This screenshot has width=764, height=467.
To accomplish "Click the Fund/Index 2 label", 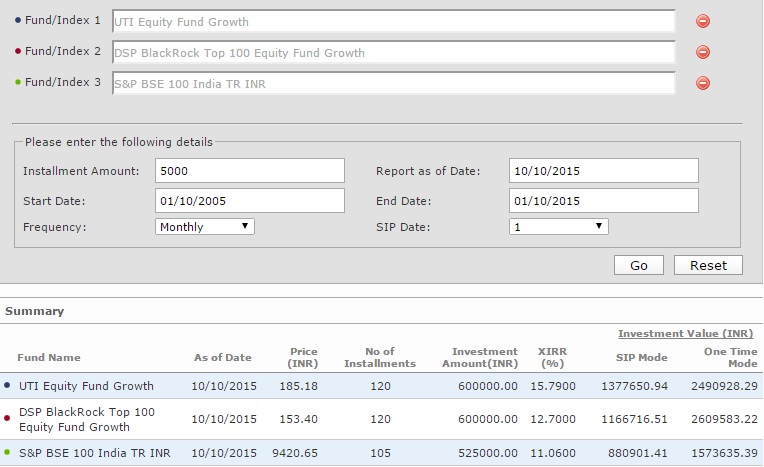I will [62, 51].
